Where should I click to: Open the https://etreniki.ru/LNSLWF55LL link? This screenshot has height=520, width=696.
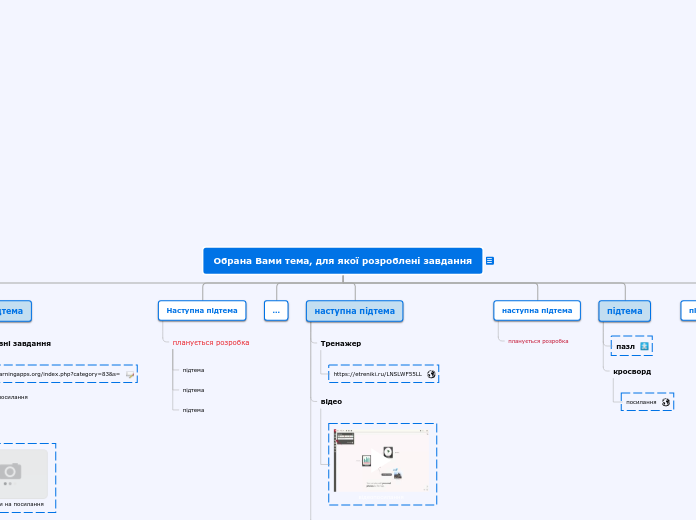point(378,374)
